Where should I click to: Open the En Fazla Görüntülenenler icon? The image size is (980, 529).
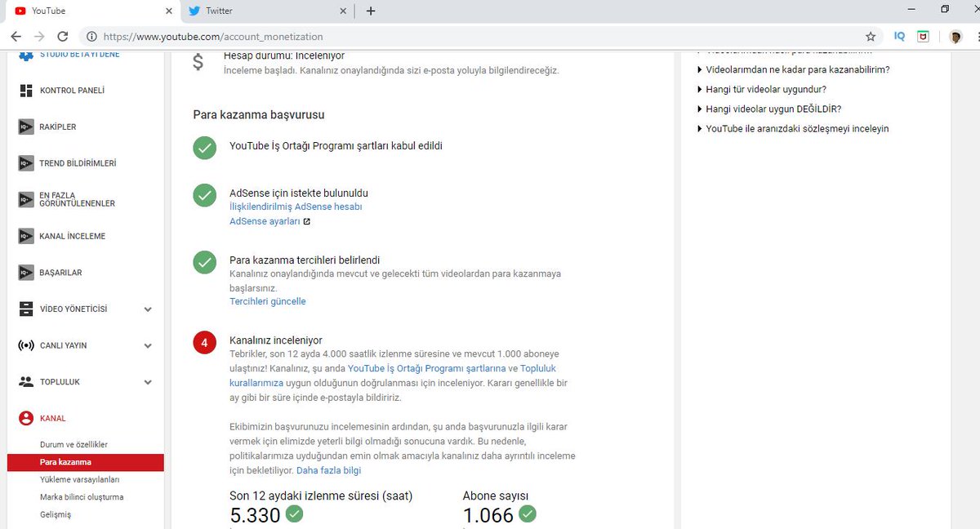tap(26, 199)
